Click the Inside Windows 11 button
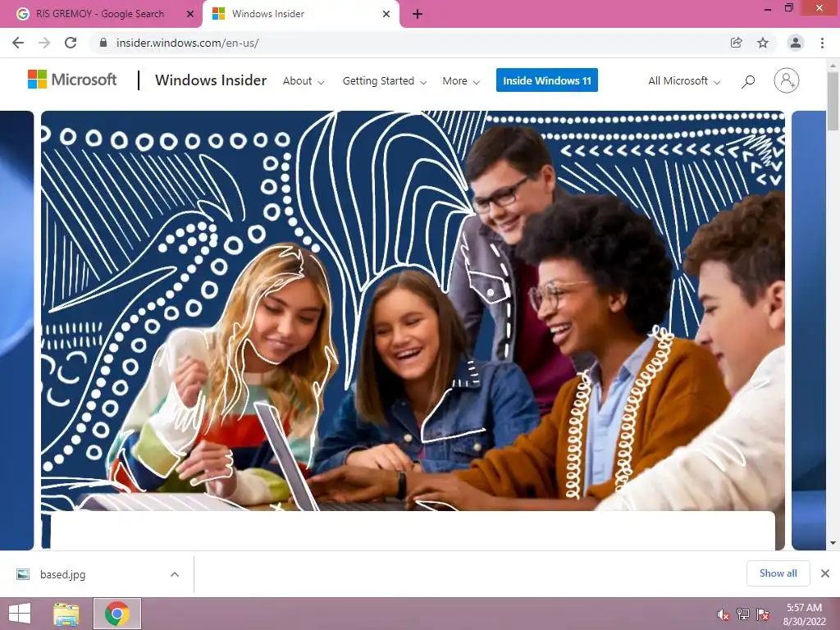Screen dimensions: 840x630 [x=547, y=80]
